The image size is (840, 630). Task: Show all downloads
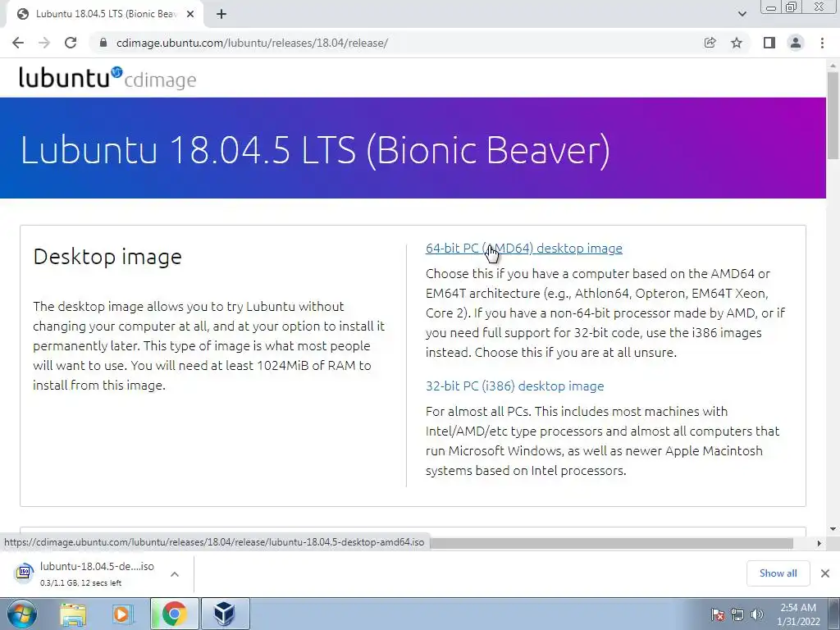pyautogui.click(x=778, y=573)
